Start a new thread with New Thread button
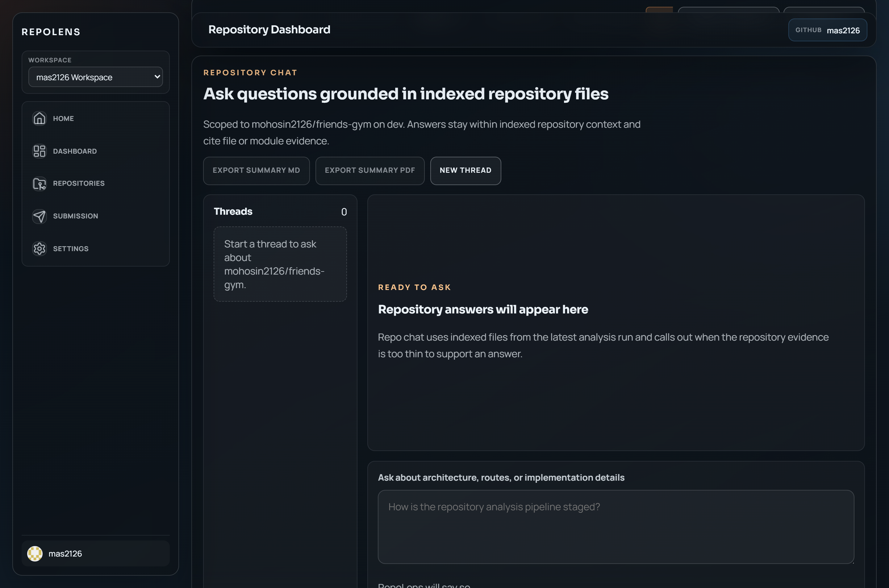 [465, 171]
